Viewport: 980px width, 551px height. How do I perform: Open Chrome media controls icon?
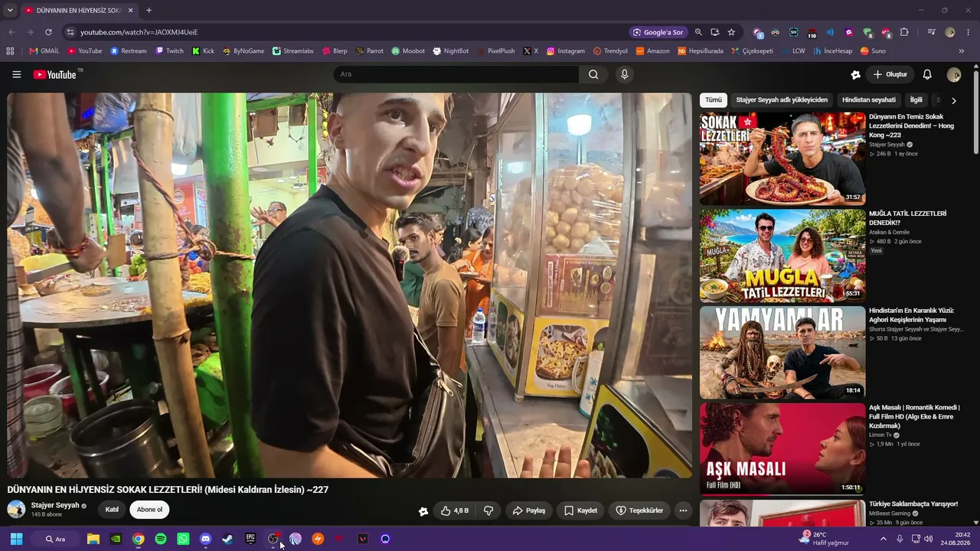tap(931, 32)
